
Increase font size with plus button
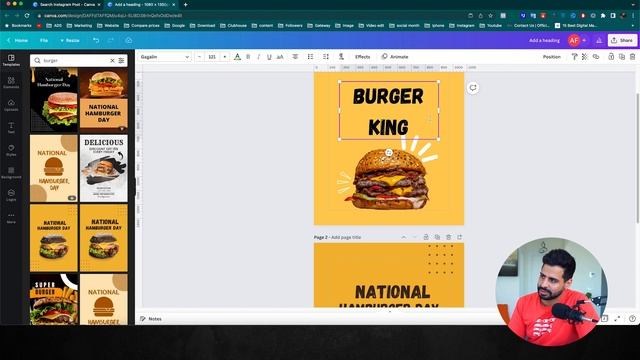(x=225, y=57)
